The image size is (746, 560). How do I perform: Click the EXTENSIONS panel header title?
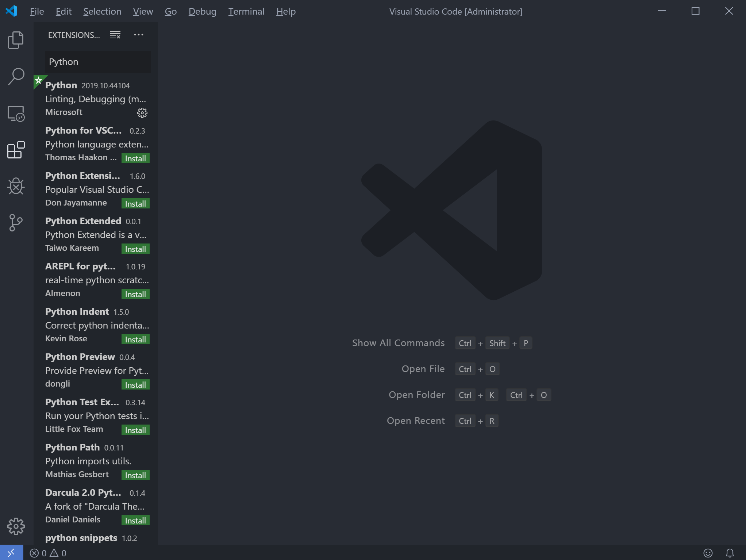tap(74, 35)
